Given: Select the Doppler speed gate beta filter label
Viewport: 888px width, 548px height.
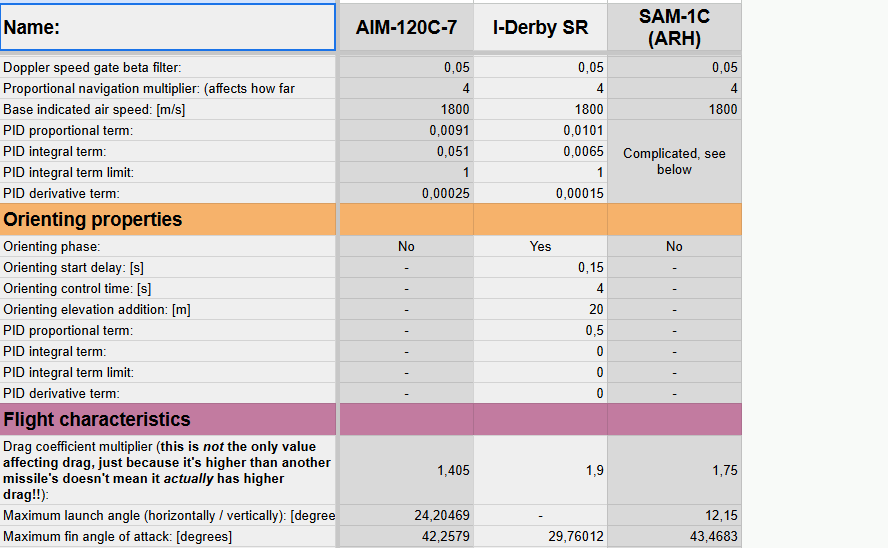Looking at the screenshot, I should pyautogui.click(x=168, y=67).
